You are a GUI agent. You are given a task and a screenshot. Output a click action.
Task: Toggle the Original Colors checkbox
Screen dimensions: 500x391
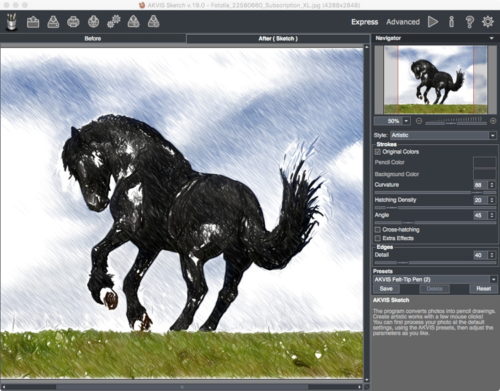click(x=378, y=152)
